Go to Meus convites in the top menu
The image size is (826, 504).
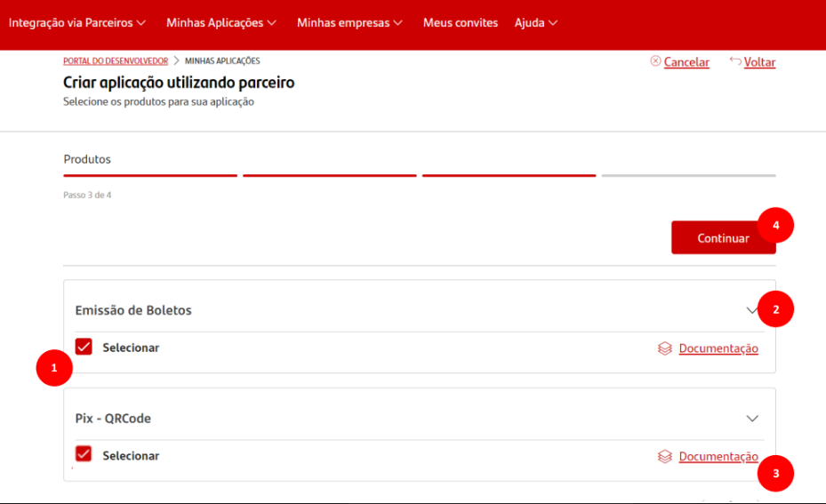coord(461,22)
